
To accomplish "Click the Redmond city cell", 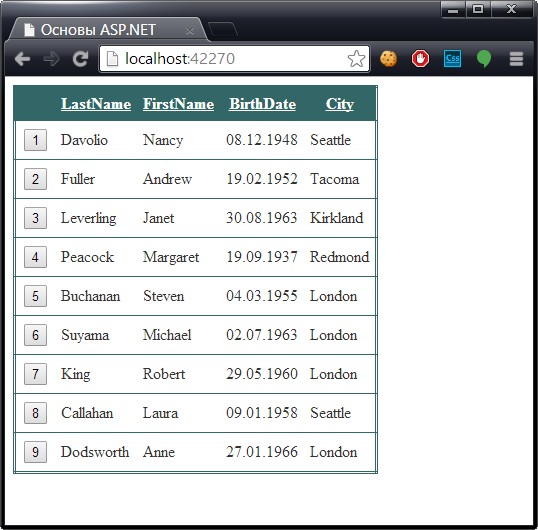I will point(340,257).
